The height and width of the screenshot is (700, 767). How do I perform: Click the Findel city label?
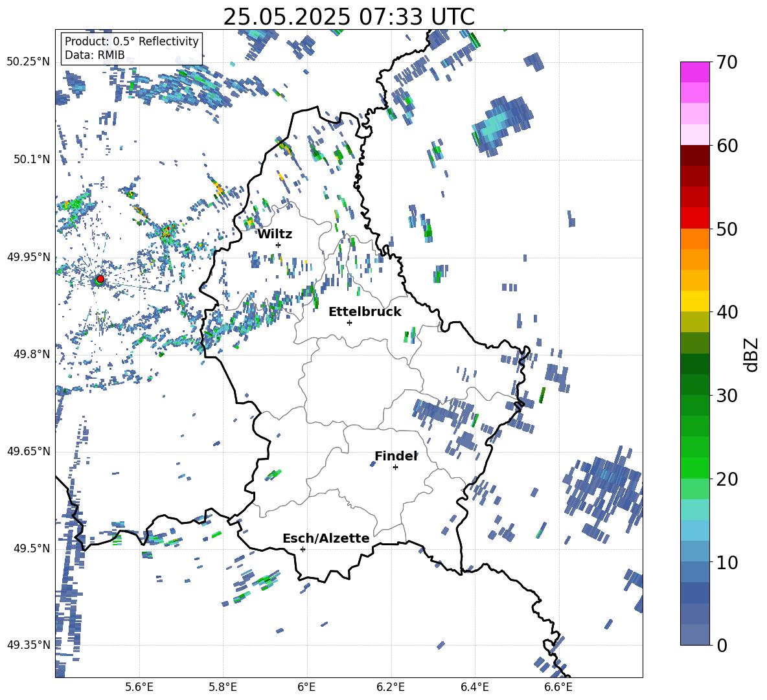tap(396, 456)
